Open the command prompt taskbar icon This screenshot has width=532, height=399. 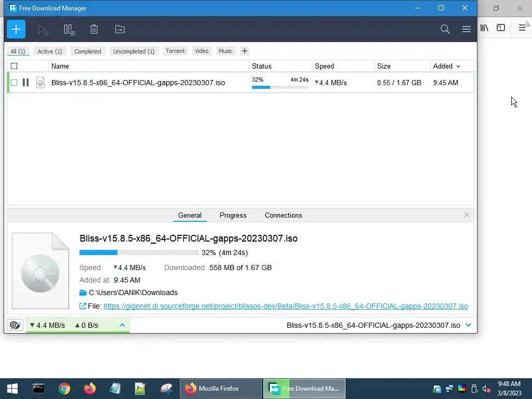[x=38, y=389]
